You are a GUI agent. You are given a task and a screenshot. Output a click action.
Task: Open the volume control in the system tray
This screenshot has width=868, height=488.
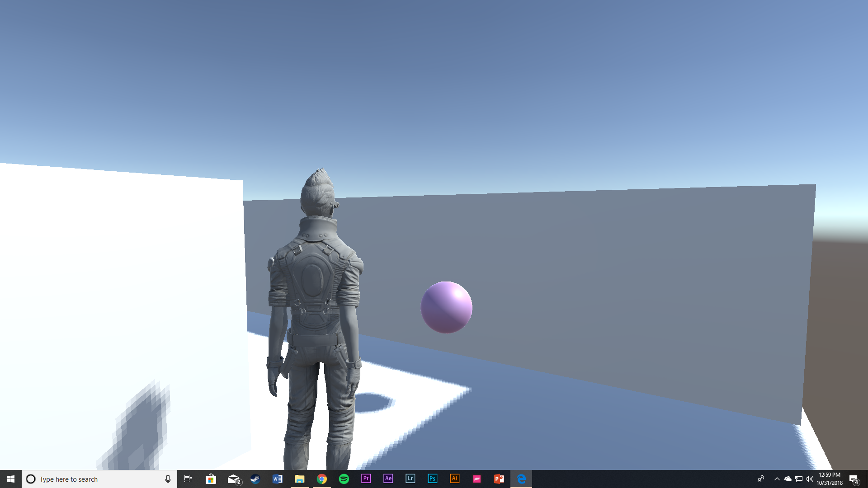click(x=809, y=479)
